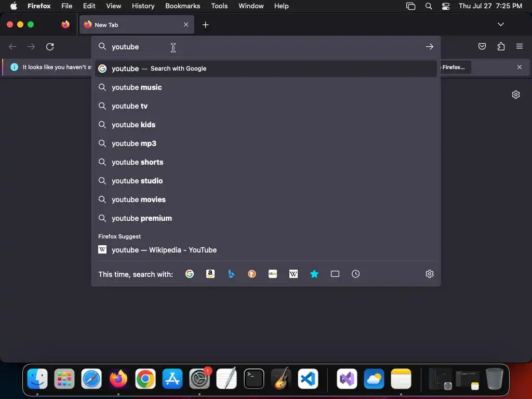
Task: Open the Edit menu
Action: click(89, 6)
